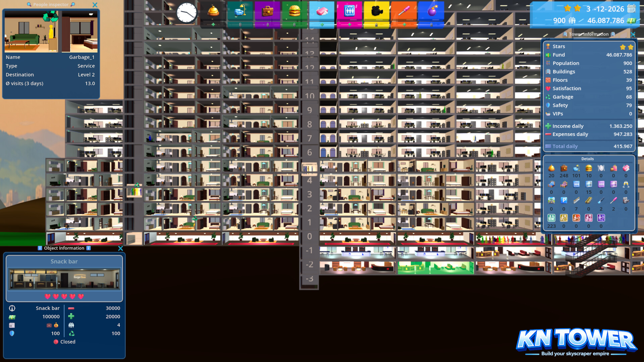Expand the plus under the screwdriver category
644x362 pixels.
point(404,25)
